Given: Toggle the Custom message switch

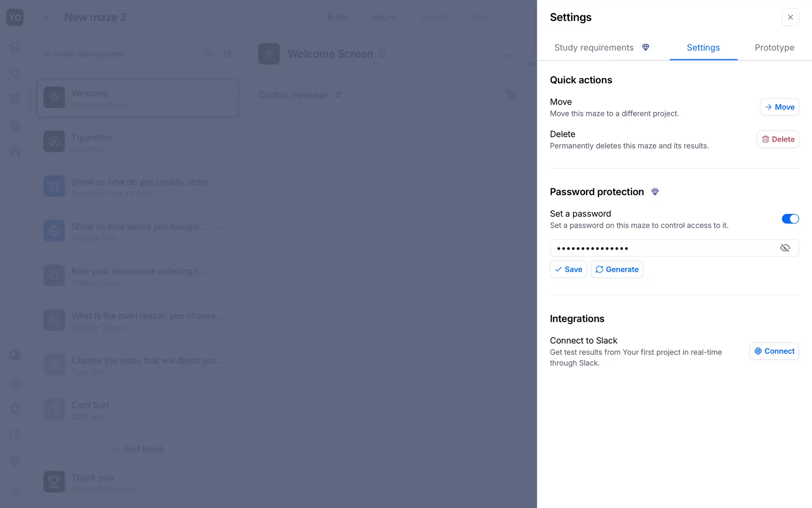Looking at the screenshot, I should 506,95.
